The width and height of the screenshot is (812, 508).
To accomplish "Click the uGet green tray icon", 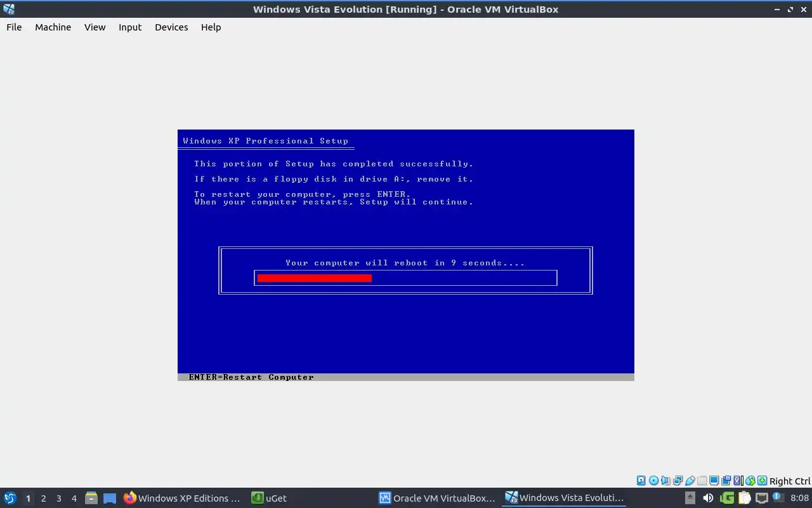I will click(727, 498).
